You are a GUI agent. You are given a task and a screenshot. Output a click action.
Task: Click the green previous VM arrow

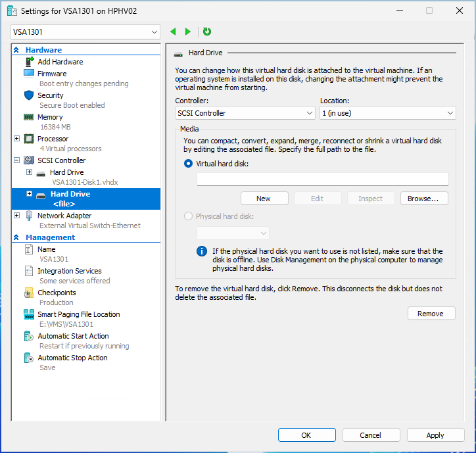click(174, 32)
